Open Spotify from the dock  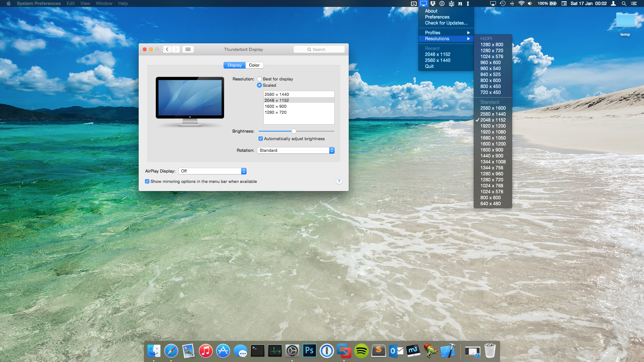[361, 351]
